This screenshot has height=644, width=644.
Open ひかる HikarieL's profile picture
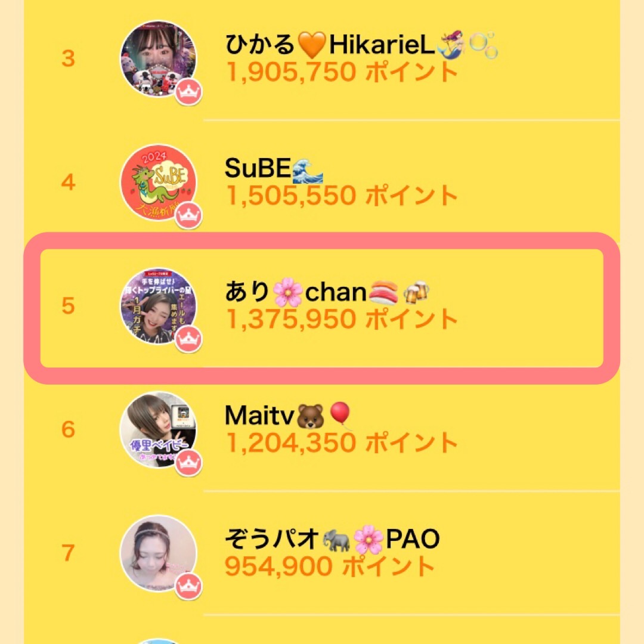[x=157, y=59]
